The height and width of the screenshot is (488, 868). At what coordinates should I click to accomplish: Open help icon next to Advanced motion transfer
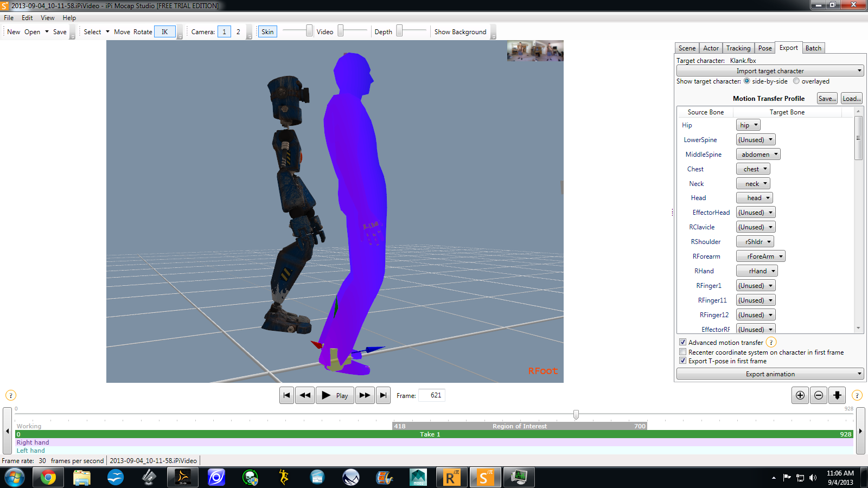[771, 342]
